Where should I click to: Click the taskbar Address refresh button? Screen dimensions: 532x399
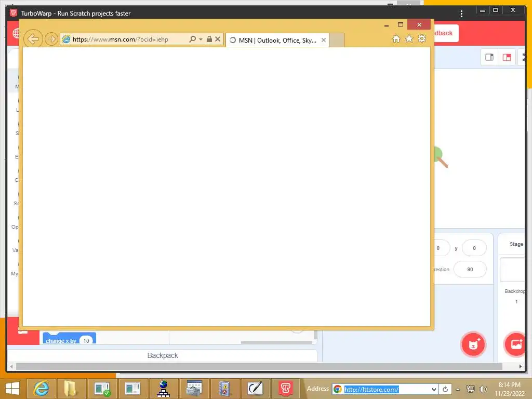[445, 389]
